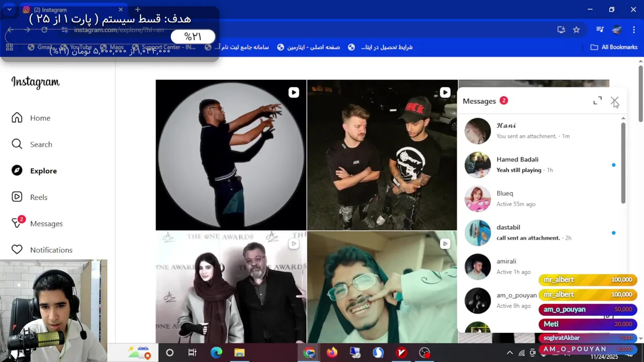Open the dancer in spotlight reel thumbnail
Viewport: 644px width, 362px height.
point(231,155)
